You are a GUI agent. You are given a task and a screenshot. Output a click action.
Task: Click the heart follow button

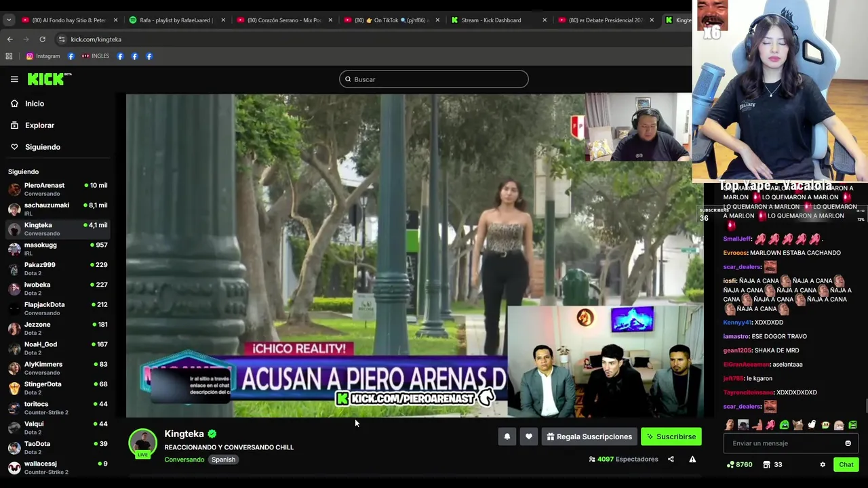(x=529, y=436)
